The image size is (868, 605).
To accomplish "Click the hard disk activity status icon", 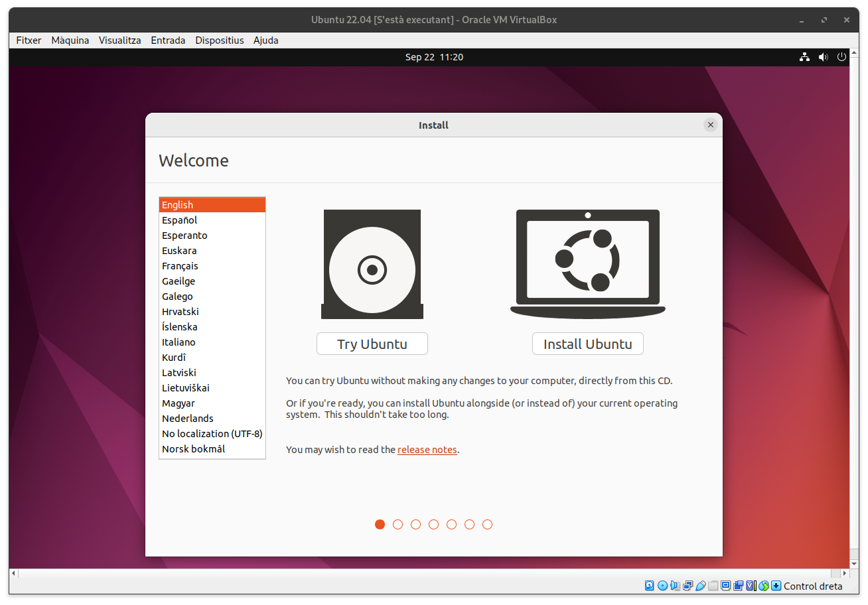I will (x=650, y=586).
